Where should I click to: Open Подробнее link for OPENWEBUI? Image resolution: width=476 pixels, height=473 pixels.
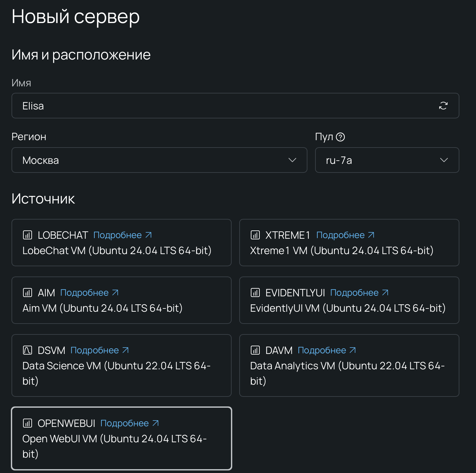pyautogui.click(x=130, y=423)
